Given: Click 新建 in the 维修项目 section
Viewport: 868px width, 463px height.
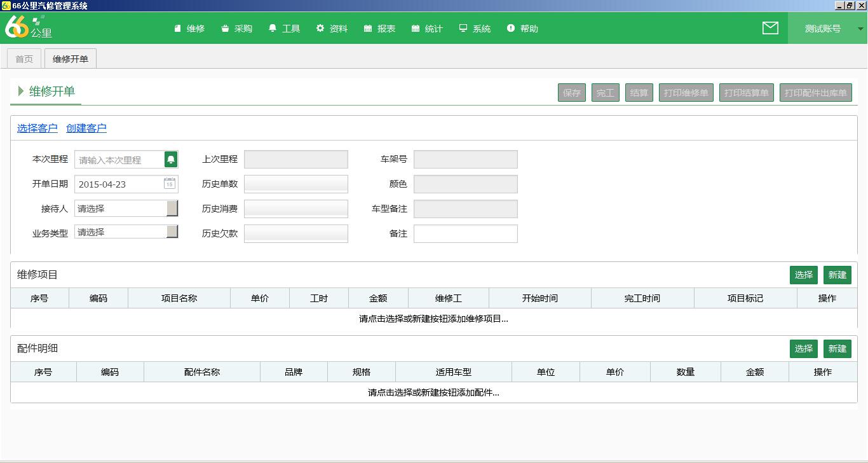Looking at the screenshot, I should [x=837, y=275].
